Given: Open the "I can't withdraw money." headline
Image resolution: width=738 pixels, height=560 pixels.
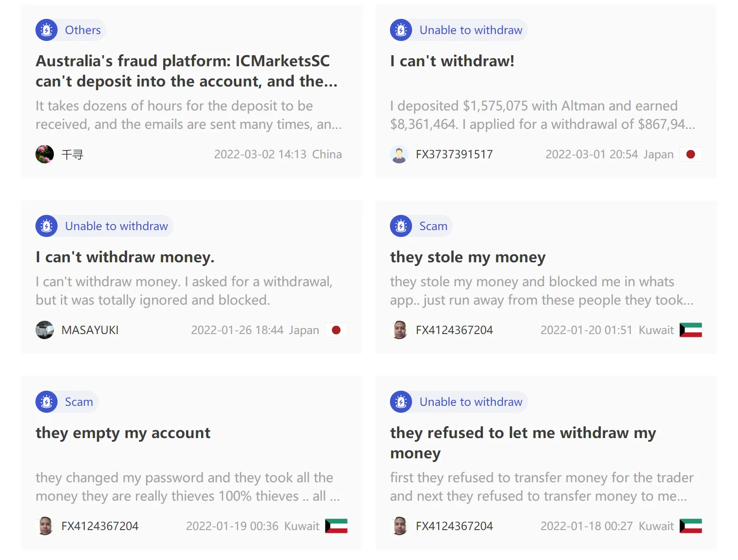Looking at the screenshot, I should click(x=125, y=257).
